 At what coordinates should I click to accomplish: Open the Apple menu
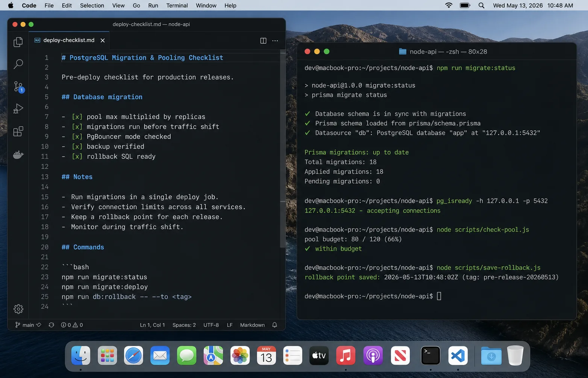coord(11,5)
